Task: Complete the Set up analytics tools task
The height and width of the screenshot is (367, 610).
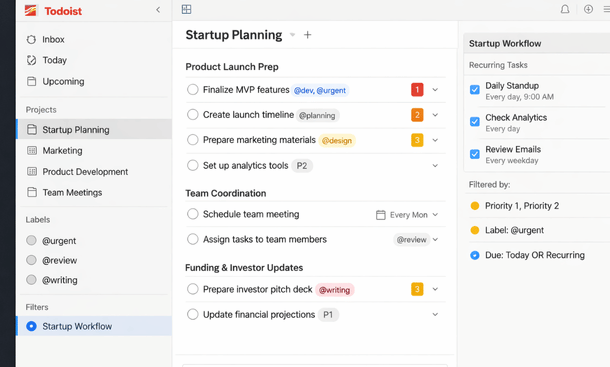Action: point(193,165)
